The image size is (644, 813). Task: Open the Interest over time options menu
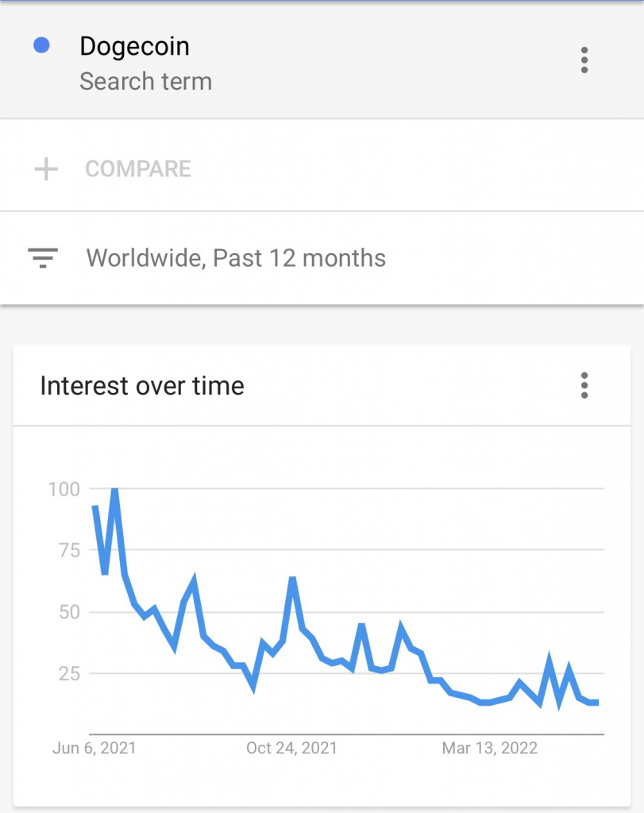pos(584,385)
